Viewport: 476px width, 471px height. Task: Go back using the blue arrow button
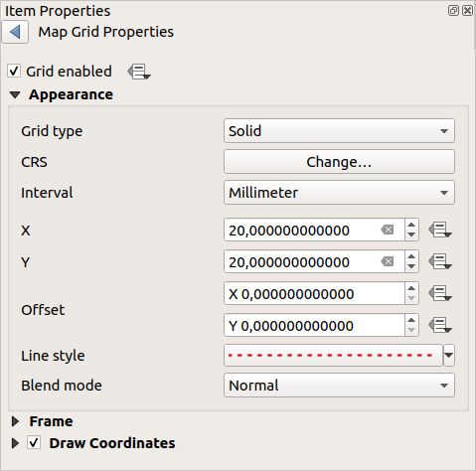coord(15,32)
